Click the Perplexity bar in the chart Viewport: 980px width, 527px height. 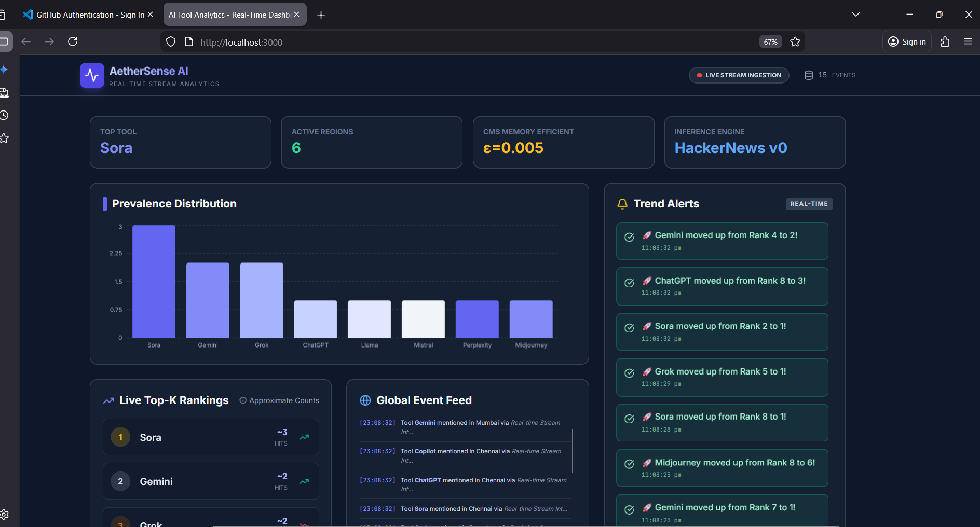[x=478, y=319]
